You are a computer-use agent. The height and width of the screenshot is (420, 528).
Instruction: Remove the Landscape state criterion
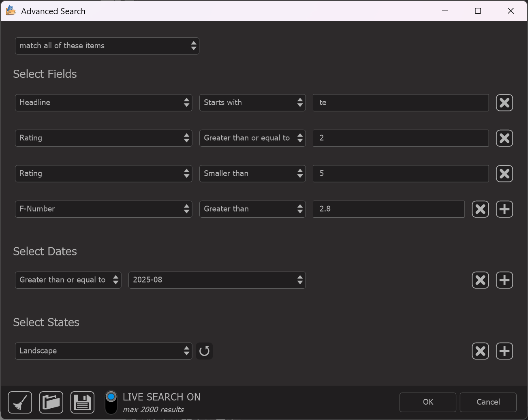click(x=480, y=351)
